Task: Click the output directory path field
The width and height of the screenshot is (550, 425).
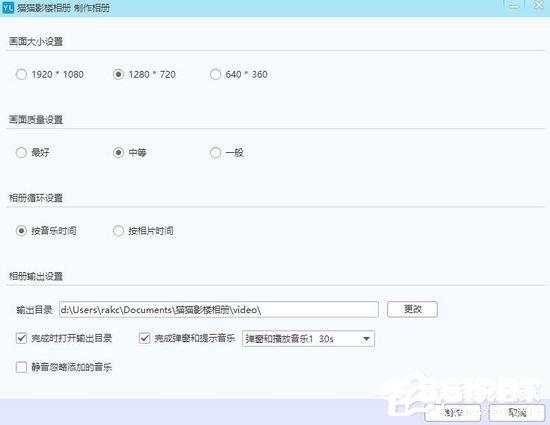Action: pos(219,310)
